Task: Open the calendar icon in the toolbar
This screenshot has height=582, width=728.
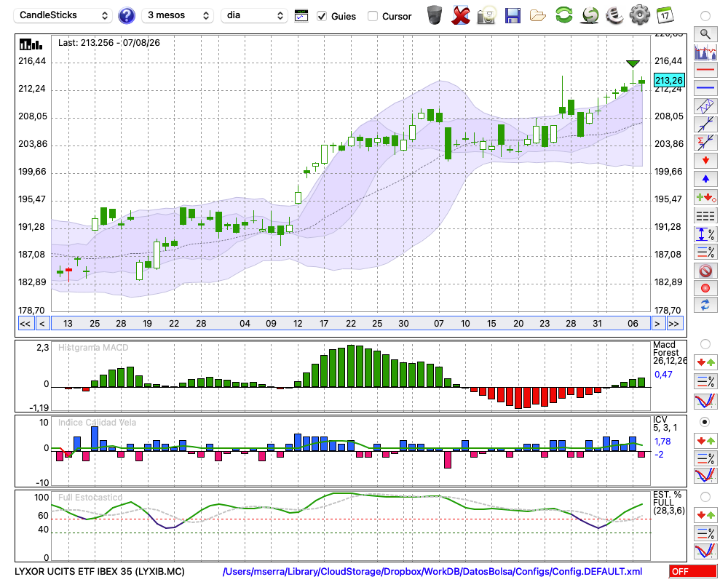Action: 665,15
